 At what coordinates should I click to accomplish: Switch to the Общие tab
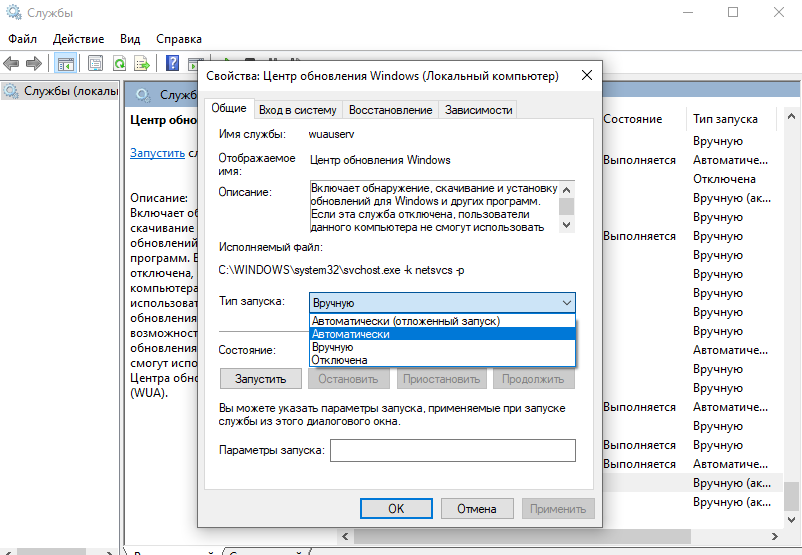[229, 108]
